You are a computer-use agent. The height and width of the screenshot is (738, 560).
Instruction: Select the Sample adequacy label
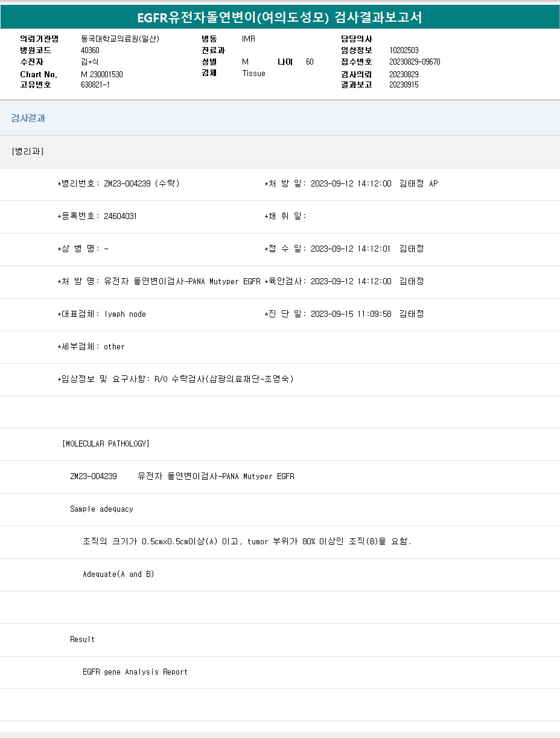coord(101,509)
